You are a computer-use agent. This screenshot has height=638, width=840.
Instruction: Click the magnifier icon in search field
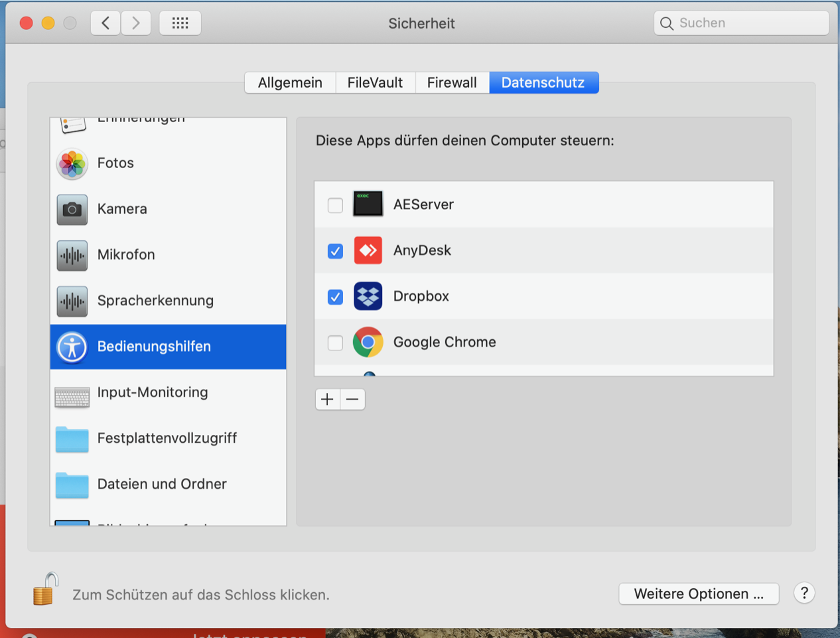pyautogui.click(x=667, y=24)
